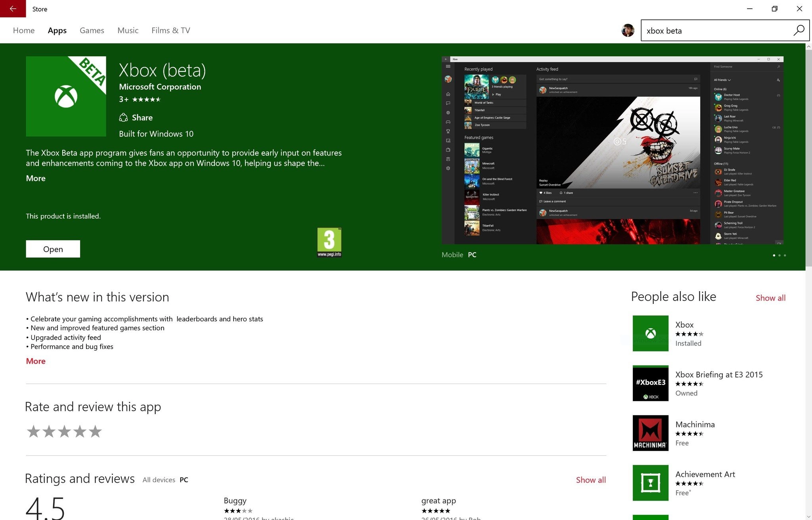Filter reviews by PC
This screenshot has width=812, height=520.
coord(184,480)
